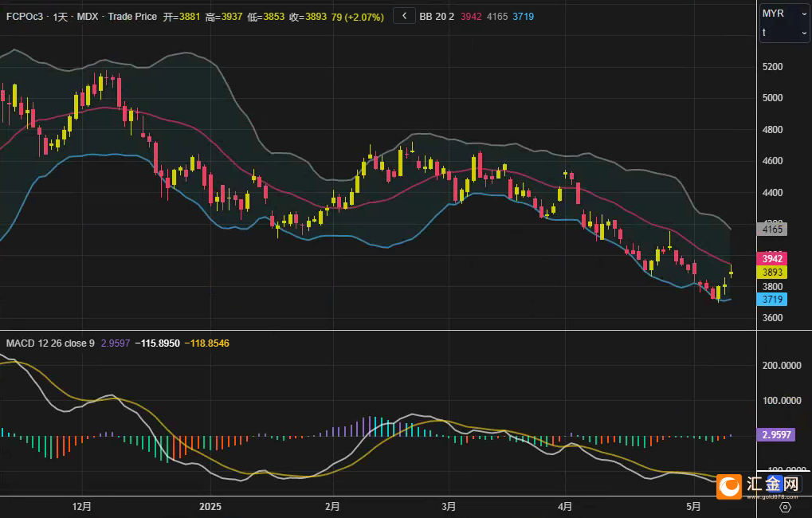812x518 pixels.
Task: Click the 3月 time axis label
Action: pyautogui.click(x=449, y=506)
